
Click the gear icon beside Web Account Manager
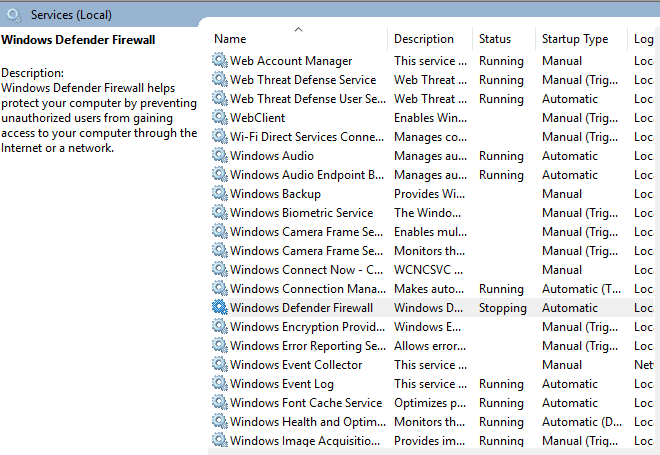click(220, 60)
